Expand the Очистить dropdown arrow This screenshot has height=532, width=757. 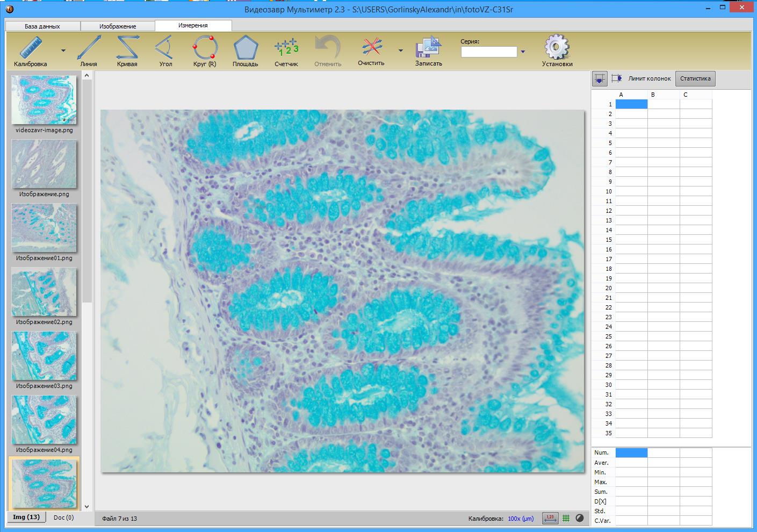point(401,51)
